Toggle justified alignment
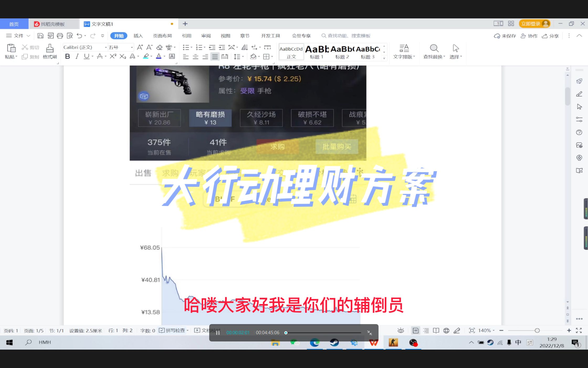 [215, 57]
